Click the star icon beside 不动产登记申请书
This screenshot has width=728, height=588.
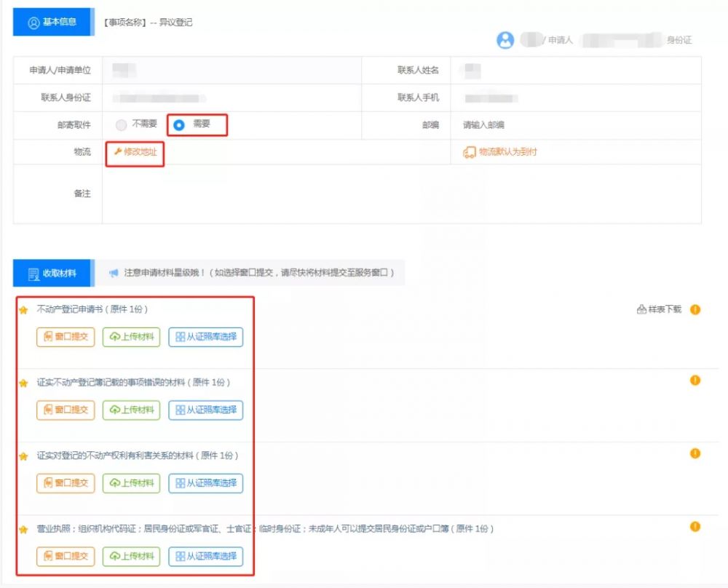click(23, 310)
